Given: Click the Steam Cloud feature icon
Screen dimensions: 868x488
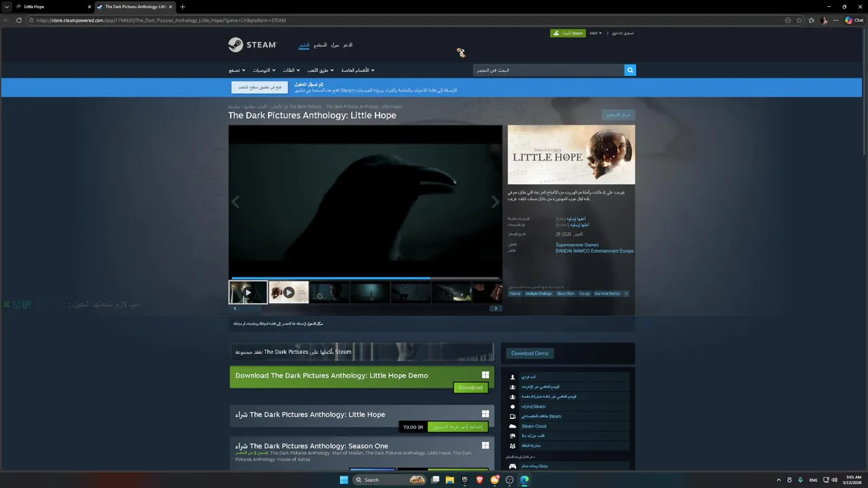Looking at the screenshot, I should coord(513,426).
